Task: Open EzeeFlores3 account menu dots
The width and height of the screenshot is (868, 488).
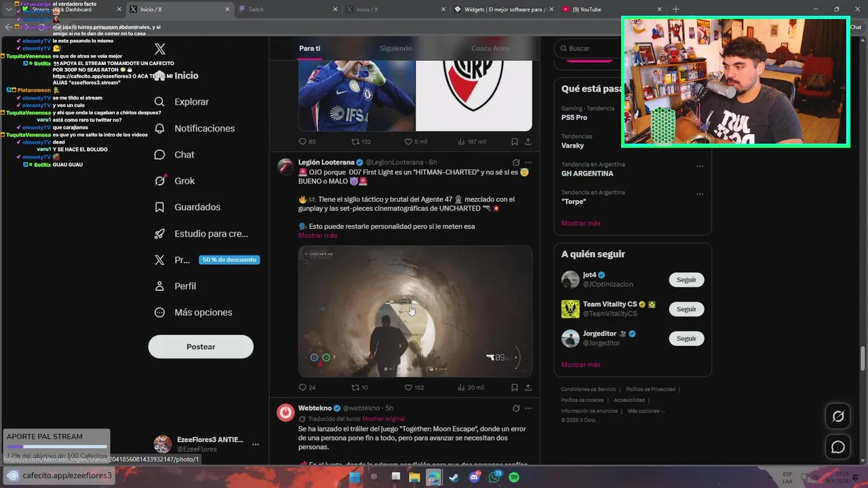Action: [256, 445]
